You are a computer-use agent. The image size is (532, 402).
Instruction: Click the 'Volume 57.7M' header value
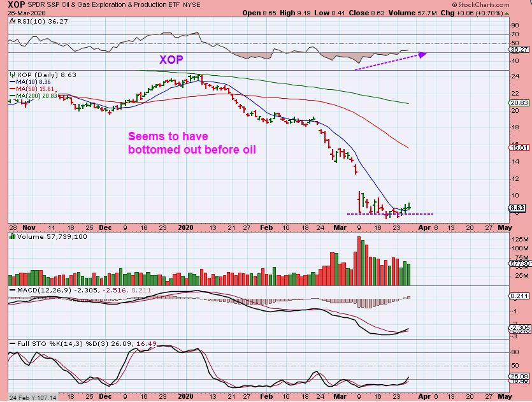(x=413, y=13)
